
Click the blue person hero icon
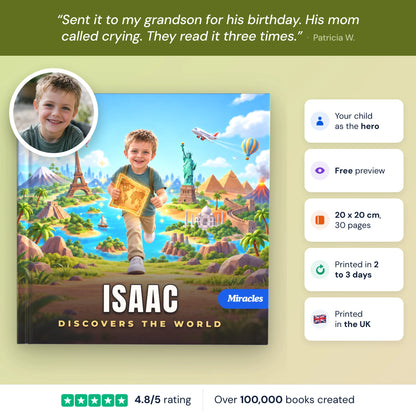320,121
